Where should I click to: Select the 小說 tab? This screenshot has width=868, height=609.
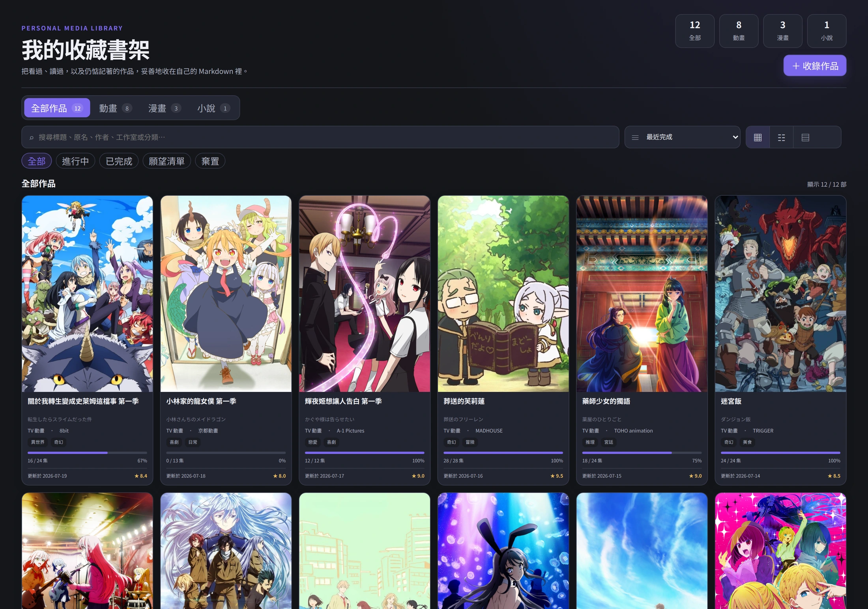213,108
